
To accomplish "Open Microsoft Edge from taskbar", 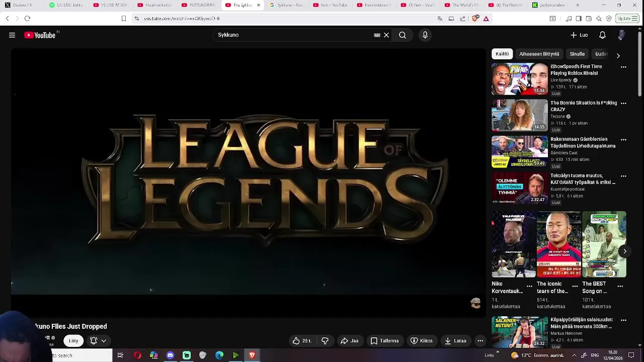I will 219,355.
